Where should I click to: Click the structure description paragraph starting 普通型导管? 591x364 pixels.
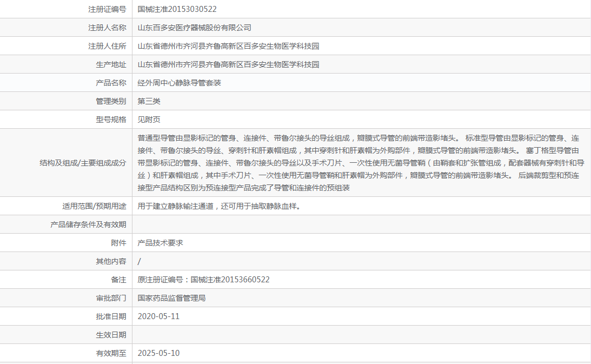point(361,163)
